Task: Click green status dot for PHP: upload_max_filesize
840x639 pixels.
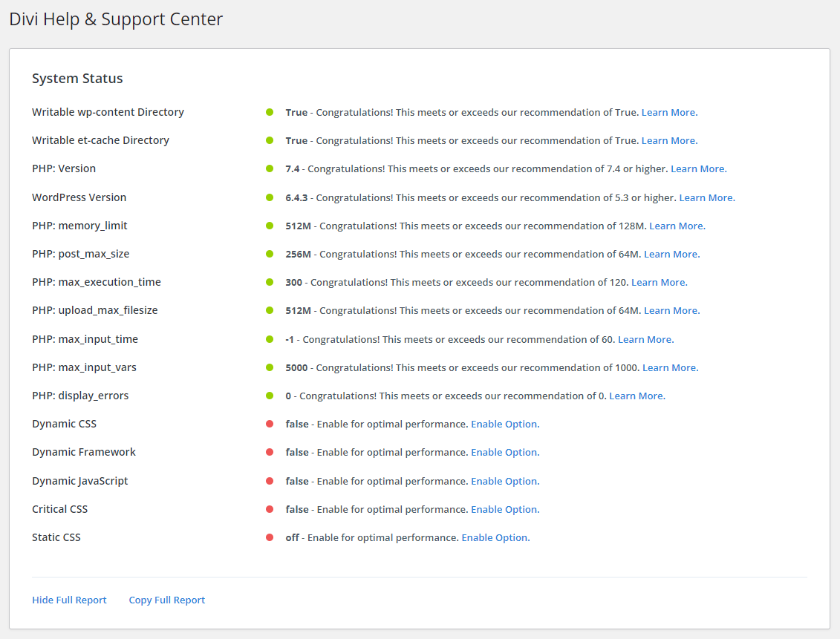Action: 270,310
